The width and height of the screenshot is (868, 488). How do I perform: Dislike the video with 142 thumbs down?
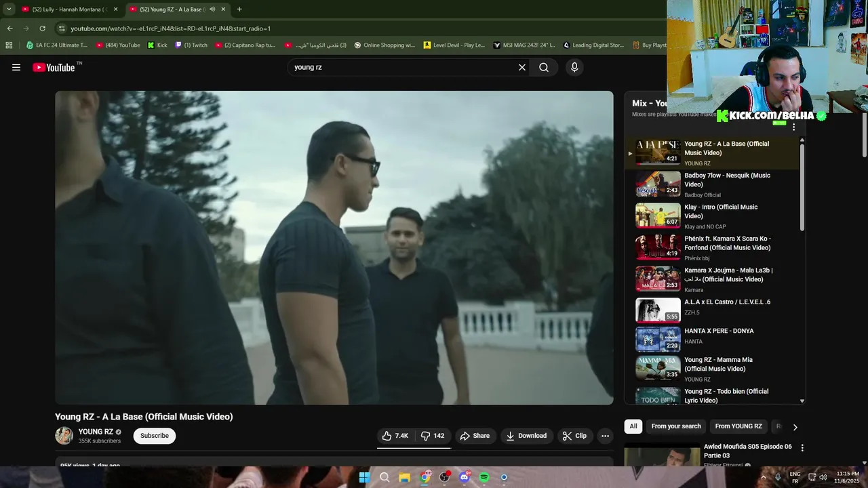(433, 436)
